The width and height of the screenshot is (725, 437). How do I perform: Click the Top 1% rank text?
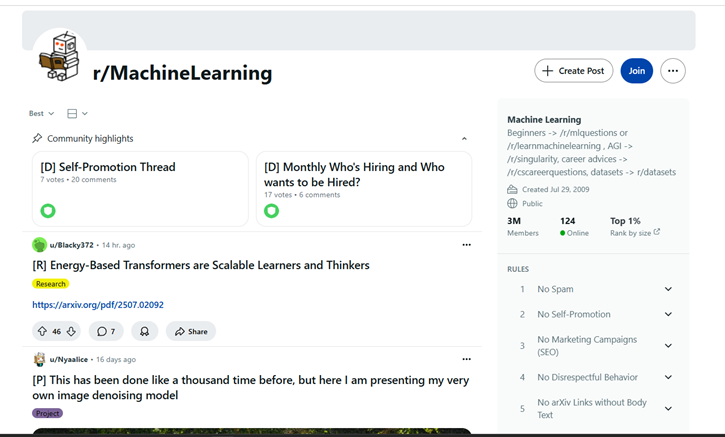click(x=625, y=221)
